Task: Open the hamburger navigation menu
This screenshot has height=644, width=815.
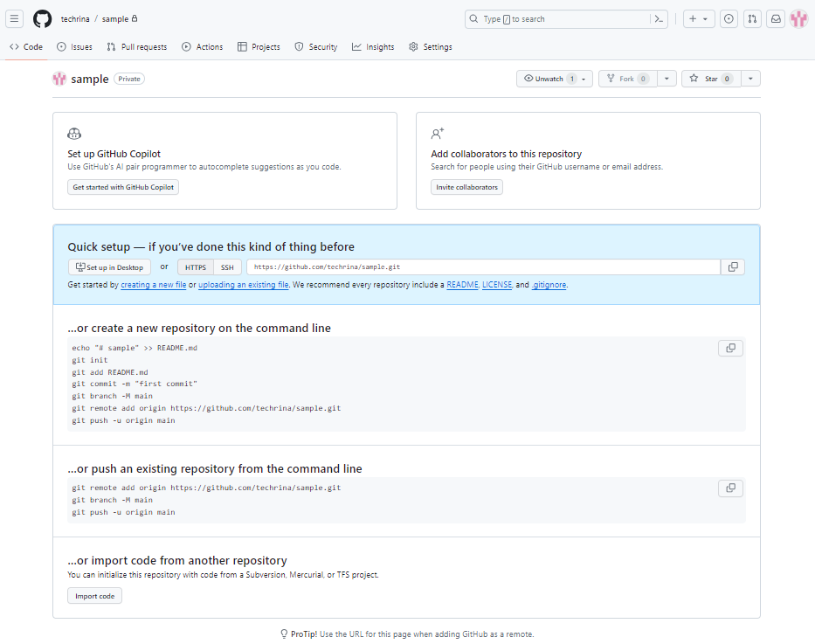Action: point(15,18)
